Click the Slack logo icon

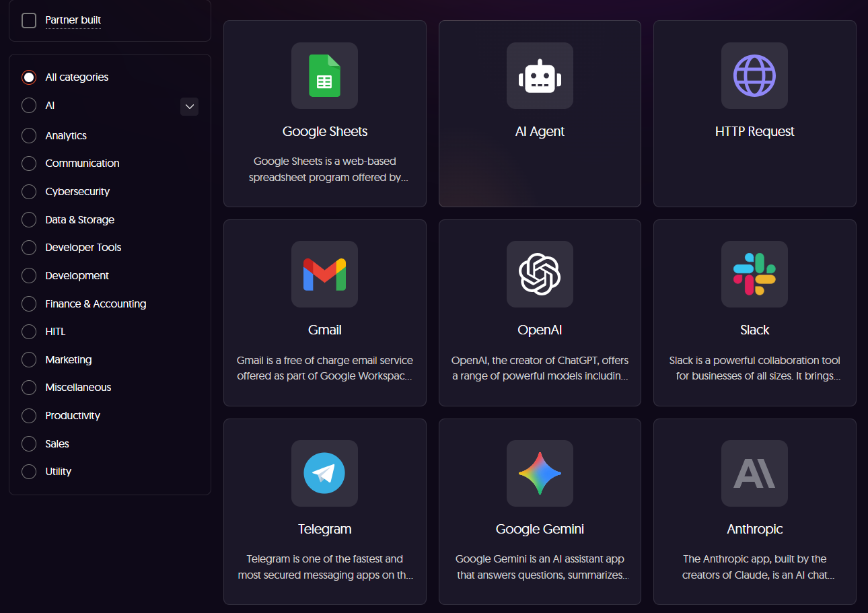click(754, 274)
